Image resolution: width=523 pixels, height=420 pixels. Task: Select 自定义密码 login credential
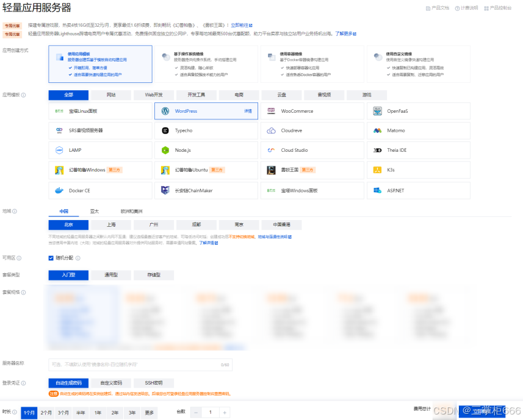coord(111,383)
